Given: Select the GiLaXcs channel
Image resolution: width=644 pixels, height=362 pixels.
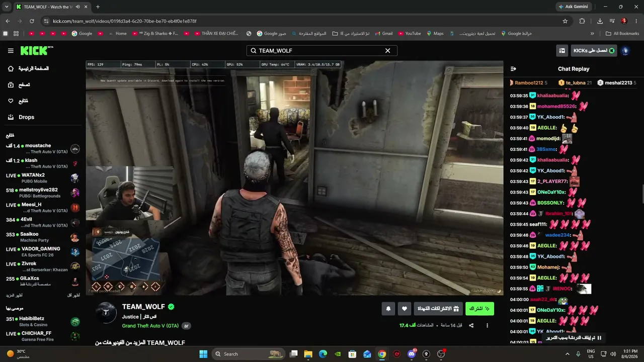Looking at the screenshot, I should pos(43,281).
